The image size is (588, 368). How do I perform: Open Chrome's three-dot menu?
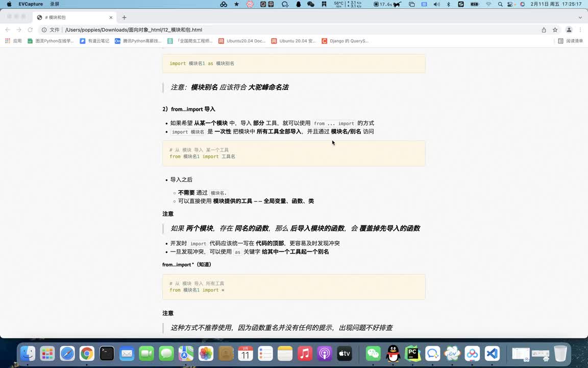tap(580, 30)
